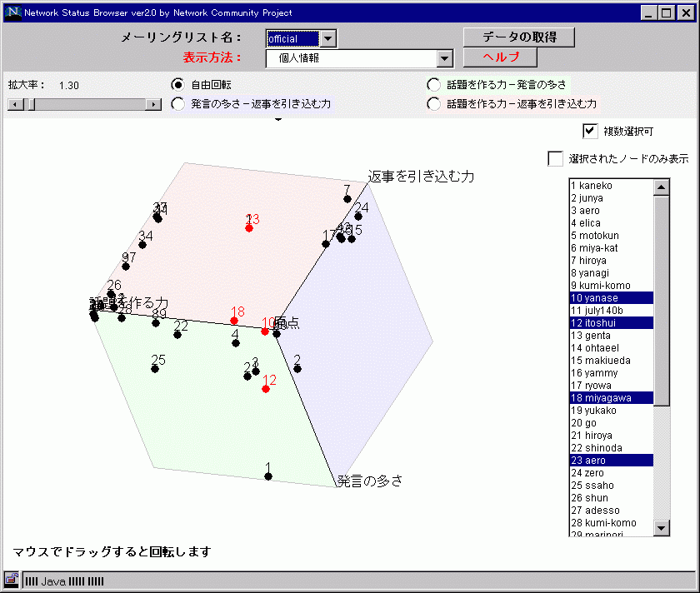Select node 2 on the blue face
This screenshot has width=700, height=593.
coord(297,368)
